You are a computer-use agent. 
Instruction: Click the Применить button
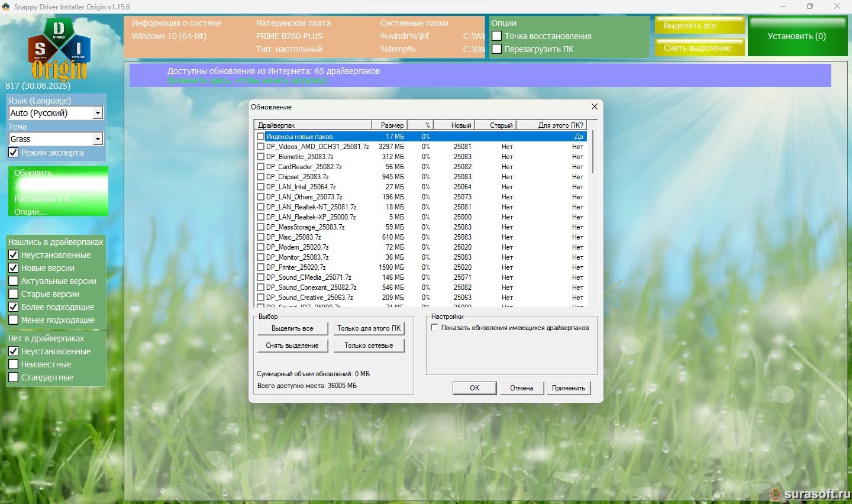568,388
